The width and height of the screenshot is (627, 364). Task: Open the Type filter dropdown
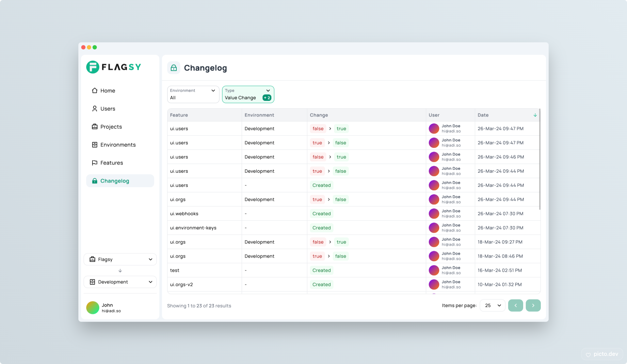248,94
